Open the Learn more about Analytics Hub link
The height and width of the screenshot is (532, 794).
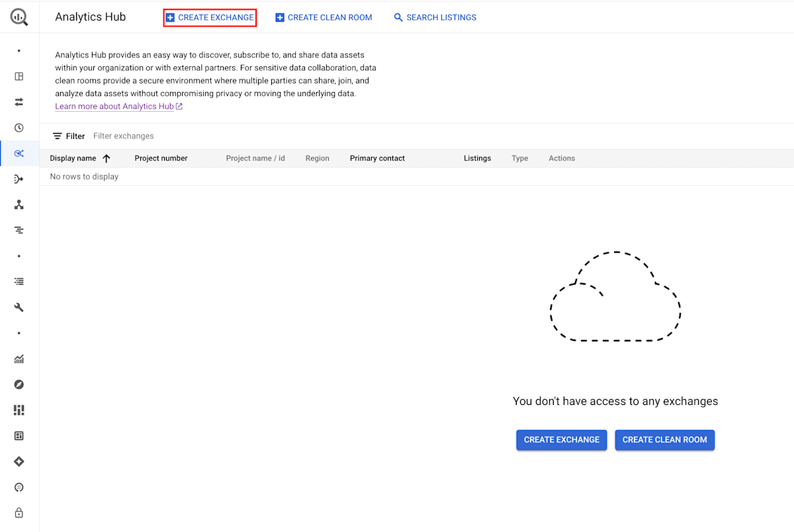click(x=114, y=107)
